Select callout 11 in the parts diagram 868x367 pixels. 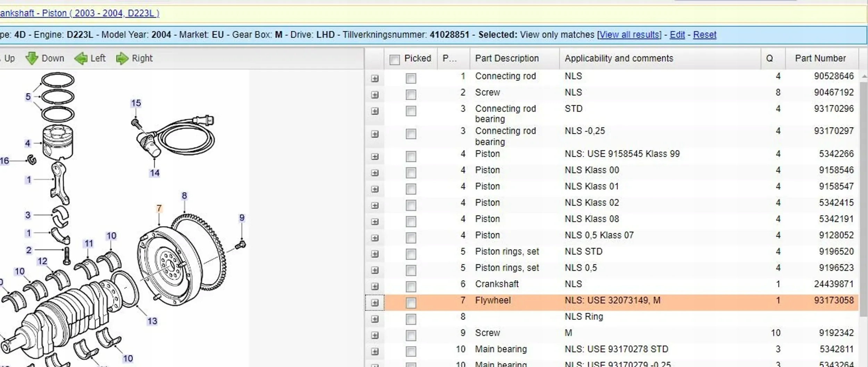89,244
